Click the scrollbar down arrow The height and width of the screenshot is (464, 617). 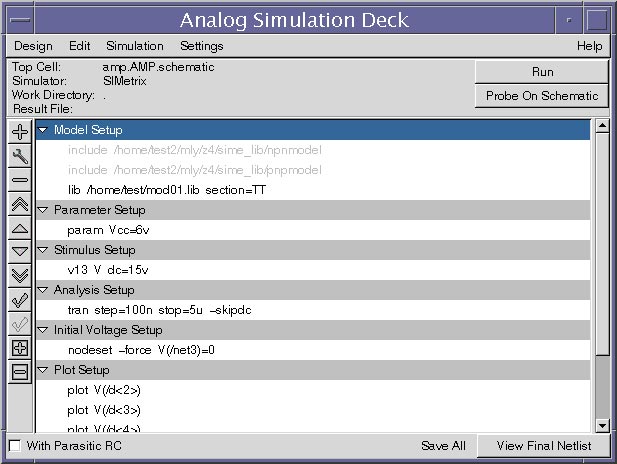(602, 425)
